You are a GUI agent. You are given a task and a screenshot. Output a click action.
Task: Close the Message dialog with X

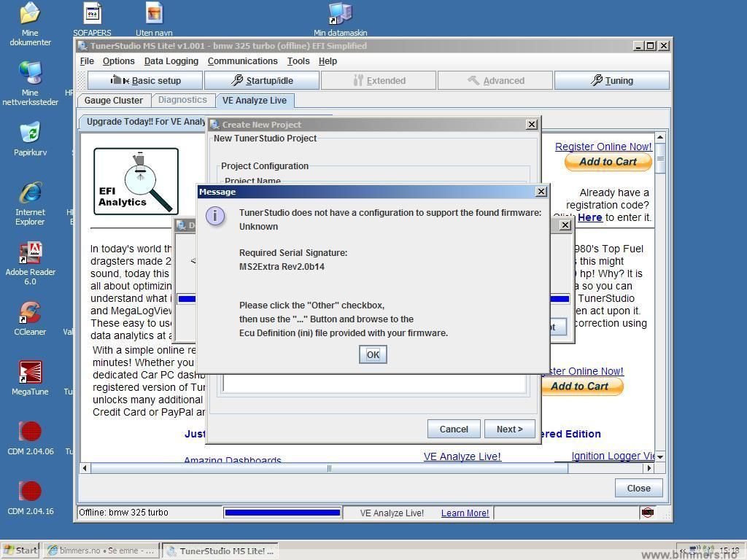[x=541, y=192]
